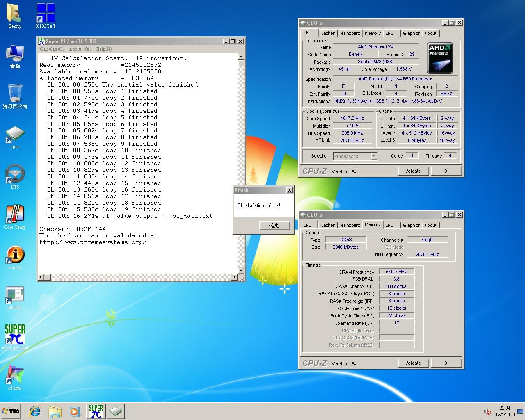Click the Command Rate value 1T

point(397,323)
